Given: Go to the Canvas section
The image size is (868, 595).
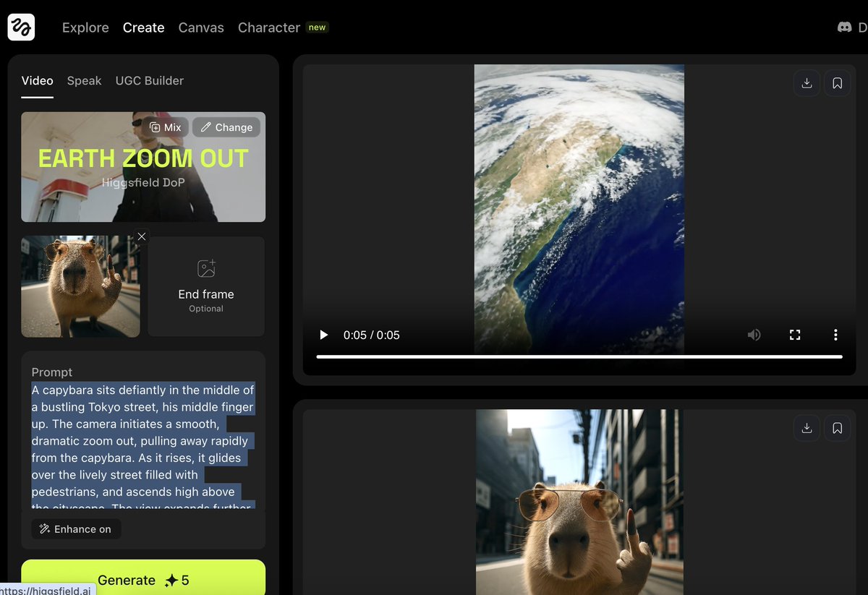Looking at the screenshot, I should click(x=201, y=27).
